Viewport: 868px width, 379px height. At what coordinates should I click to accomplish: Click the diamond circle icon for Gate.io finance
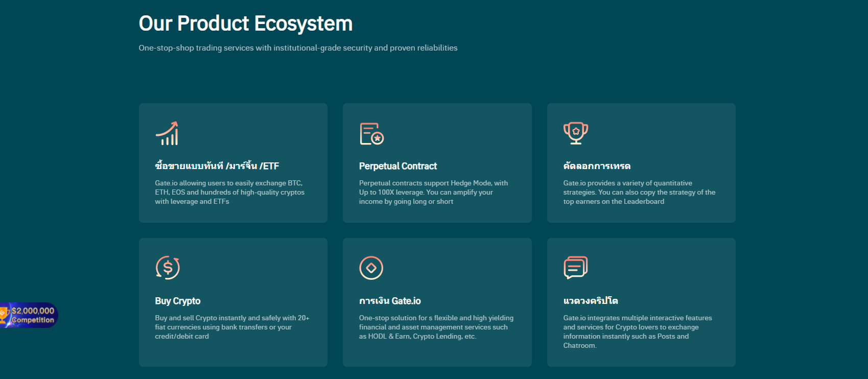tap(371, 268)
